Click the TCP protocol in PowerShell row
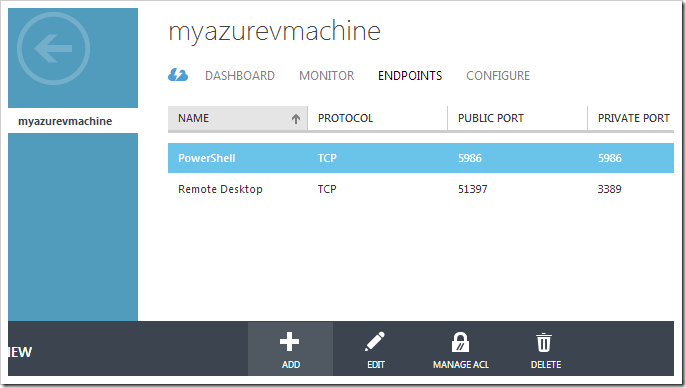Image resolution: width=686 pixels, height=388 pixels. click(327, 158)
